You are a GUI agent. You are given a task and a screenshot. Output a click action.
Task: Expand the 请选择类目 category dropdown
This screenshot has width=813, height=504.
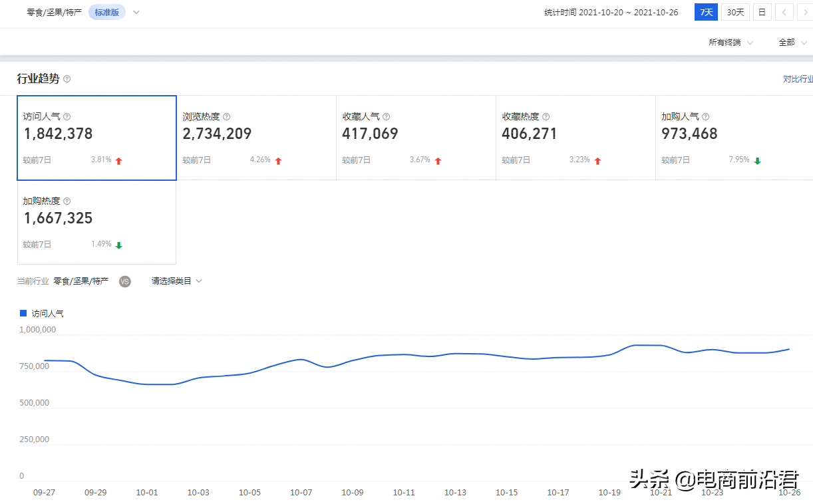coord(176,281)
